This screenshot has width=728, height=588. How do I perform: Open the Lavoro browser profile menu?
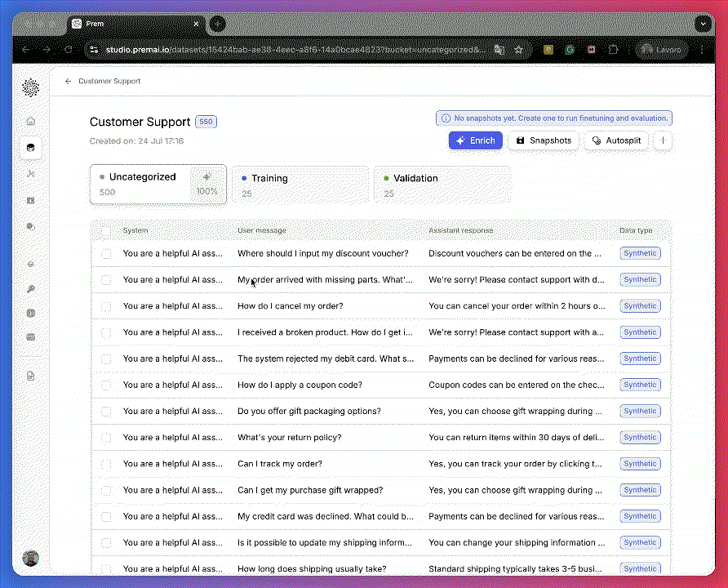coord(662,49)
